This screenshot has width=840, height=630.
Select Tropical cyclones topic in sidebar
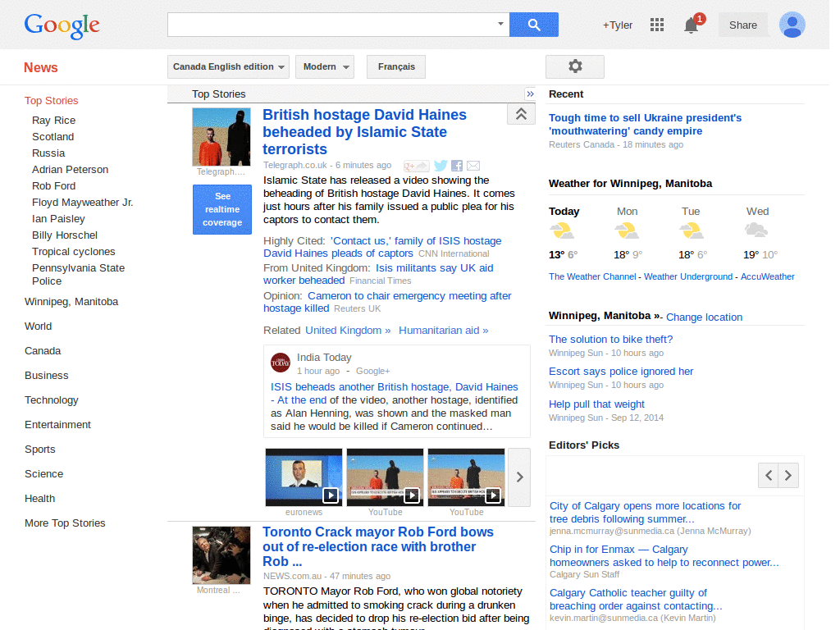pyautogui.click(x=73, y=252)
